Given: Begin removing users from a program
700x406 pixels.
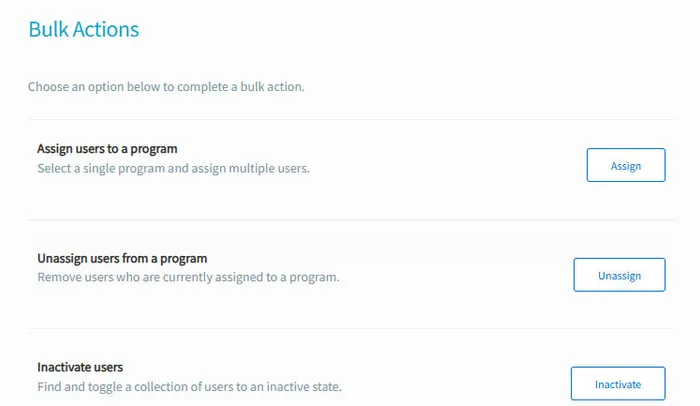Looking at the screenshot, I should click(x=619, y=275).
